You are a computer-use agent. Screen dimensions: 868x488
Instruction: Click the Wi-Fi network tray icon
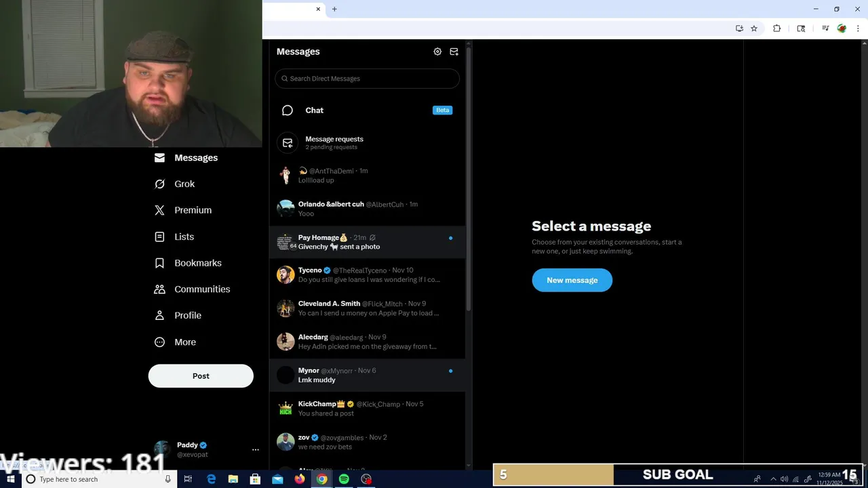pyautogui.click(x=796, y=479)
